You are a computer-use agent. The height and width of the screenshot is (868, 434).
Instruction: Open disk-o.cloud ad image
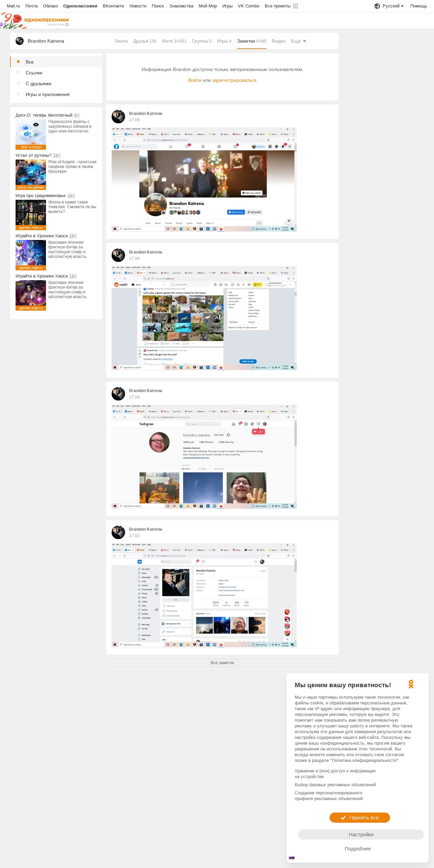(31, 134)
